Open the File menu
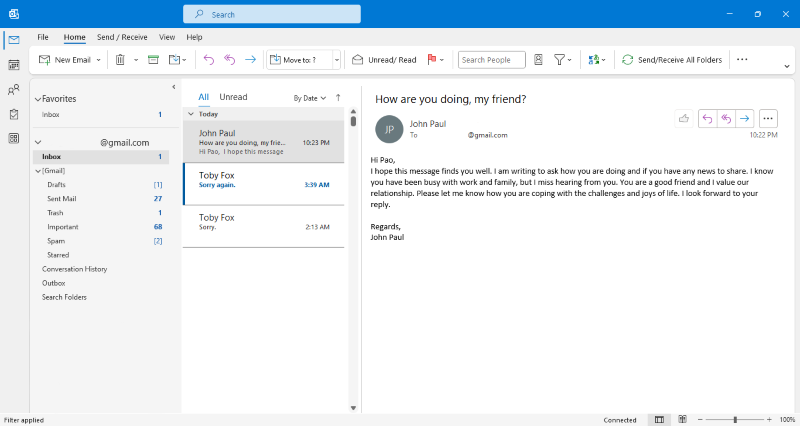800x426 pixels. [43, 37]
